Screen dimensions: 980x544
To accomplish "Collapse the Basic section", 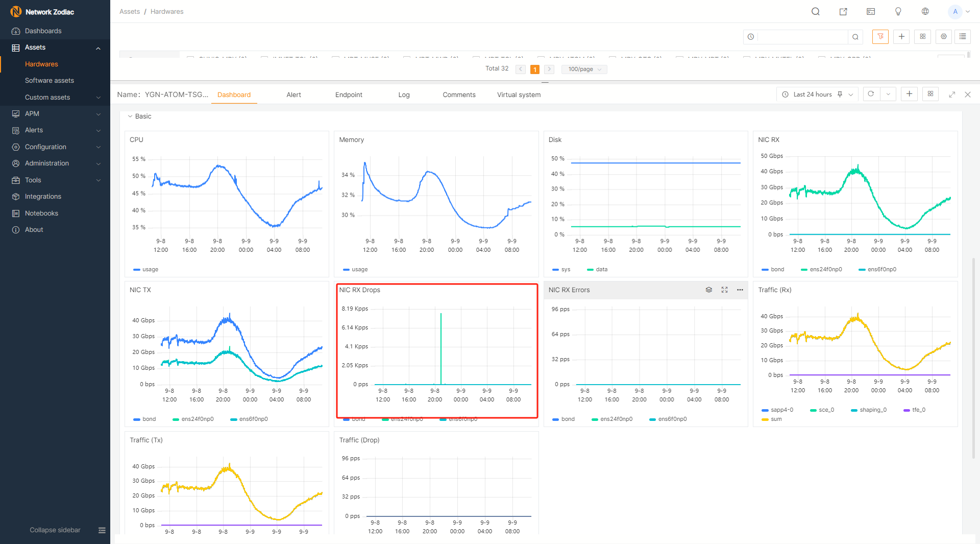I will tap(130, 116).
